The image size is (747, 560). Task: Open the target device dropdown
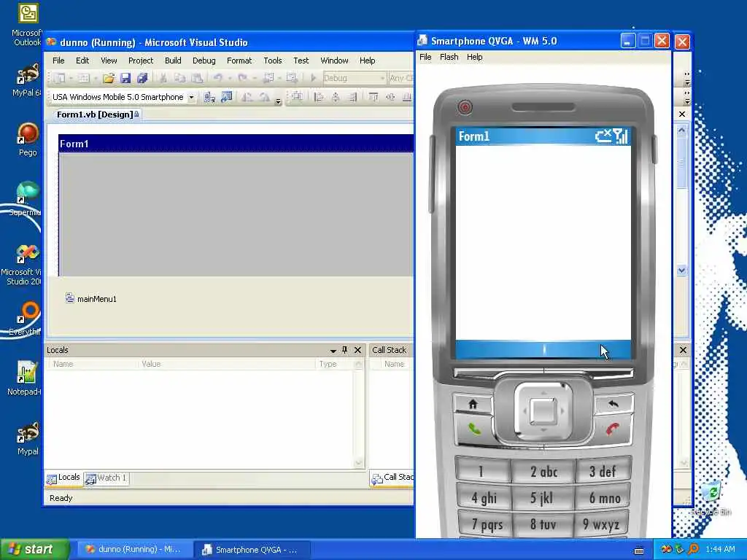tap(192, 97)
